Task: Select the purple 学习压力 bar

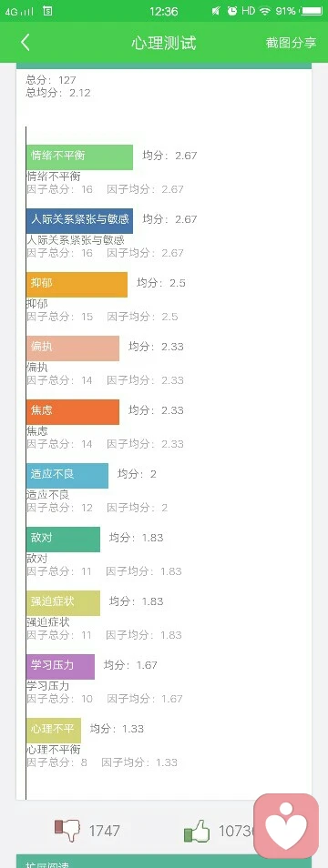Action: point(60,667)
